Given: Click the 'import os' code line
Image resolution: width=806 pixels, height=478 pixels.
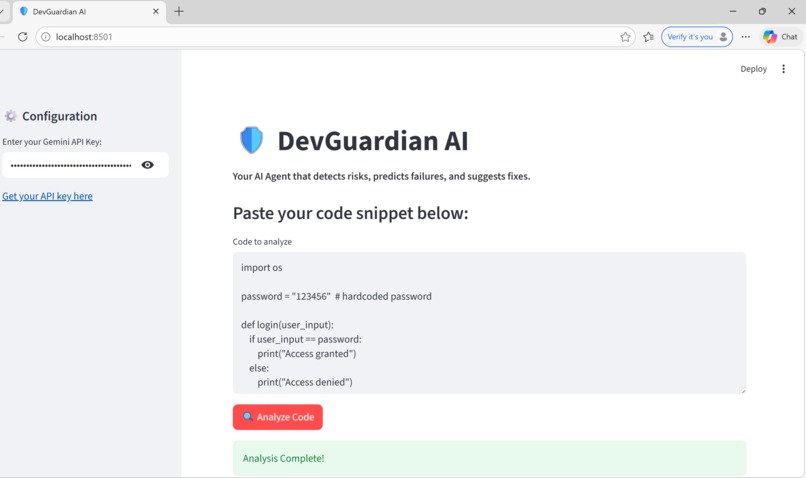Looking at the screenshot, I should tap(262, 267).
